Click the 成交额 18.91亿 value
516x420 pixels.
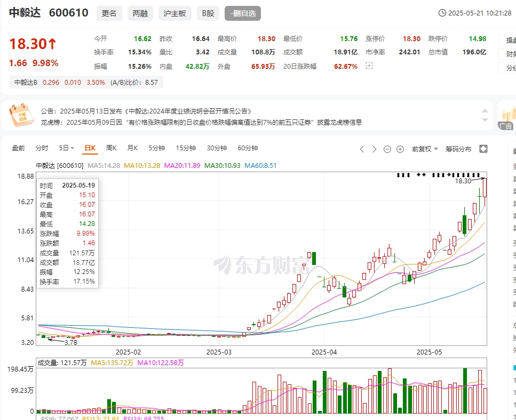[x=346, y=52]
